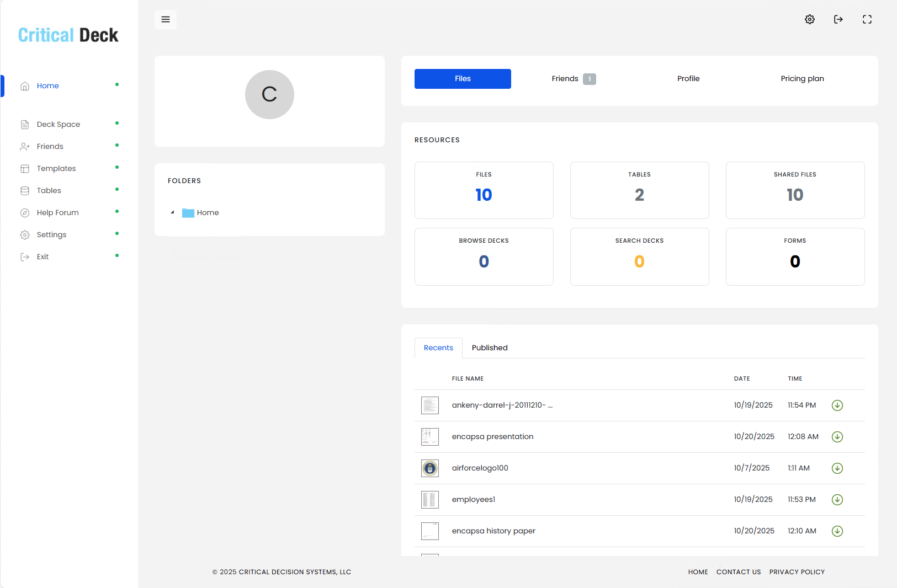Download the airforcelogo100 file
This screenshot has width=897, height=588.
(837, 468)
